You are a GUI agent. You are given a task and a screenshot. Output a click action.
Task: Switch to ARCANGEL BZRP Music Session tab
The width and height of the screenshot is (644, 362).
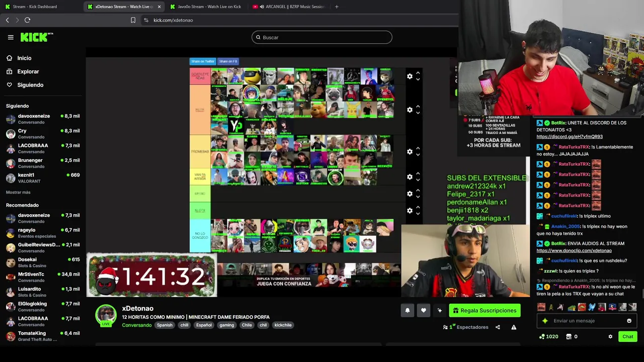[x=289, y=7]
